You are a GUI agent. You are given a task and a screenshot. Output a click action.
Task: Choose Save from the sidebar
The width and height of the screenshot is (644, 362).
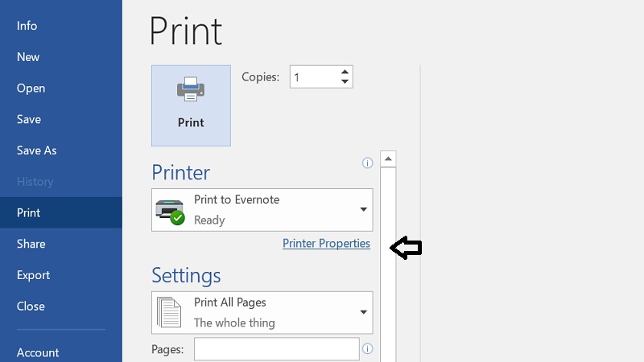(x=29, y=119)
